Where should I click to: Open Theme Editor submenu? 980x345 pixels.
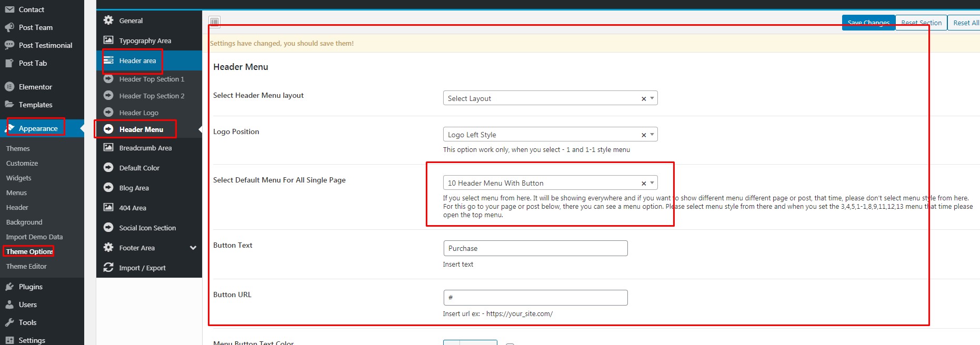(x=26, y=267)
